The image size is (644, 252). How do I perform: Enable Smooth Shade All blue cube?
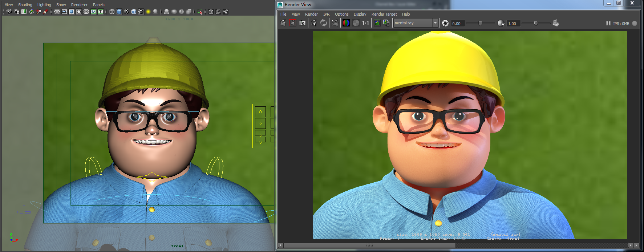(x=119, y=12)
